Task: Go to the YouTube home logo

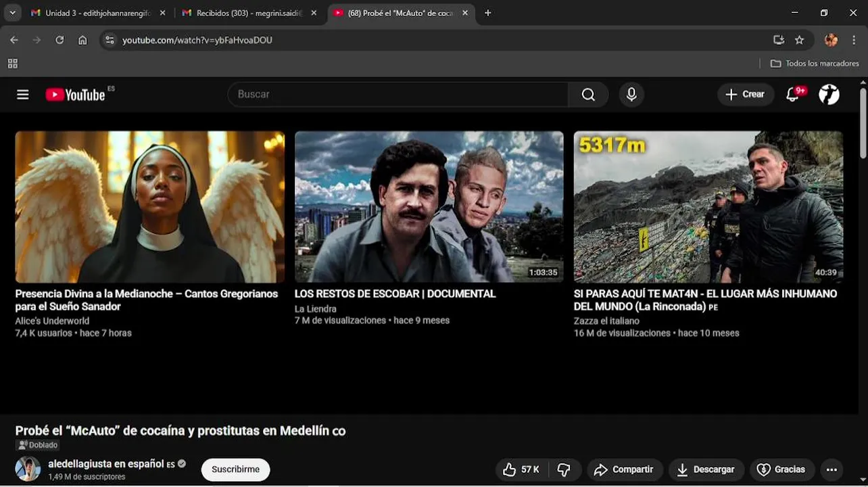Action: pos(76,95)
